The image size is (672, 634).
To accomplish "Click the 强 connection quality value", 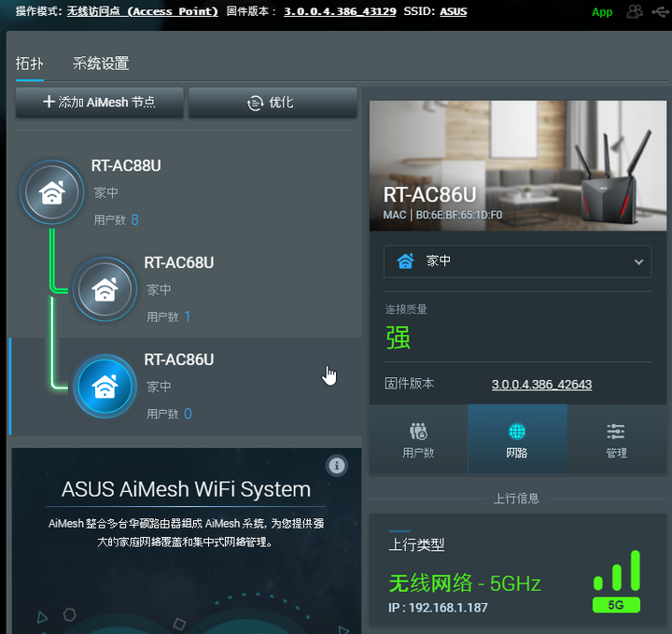I will coord(399,338).
